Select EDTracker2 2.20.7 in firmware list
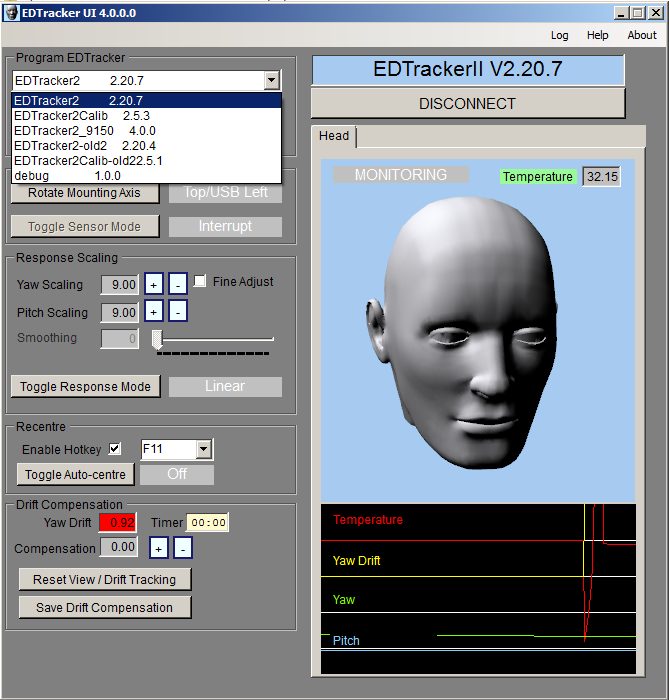 pos(146,100)
